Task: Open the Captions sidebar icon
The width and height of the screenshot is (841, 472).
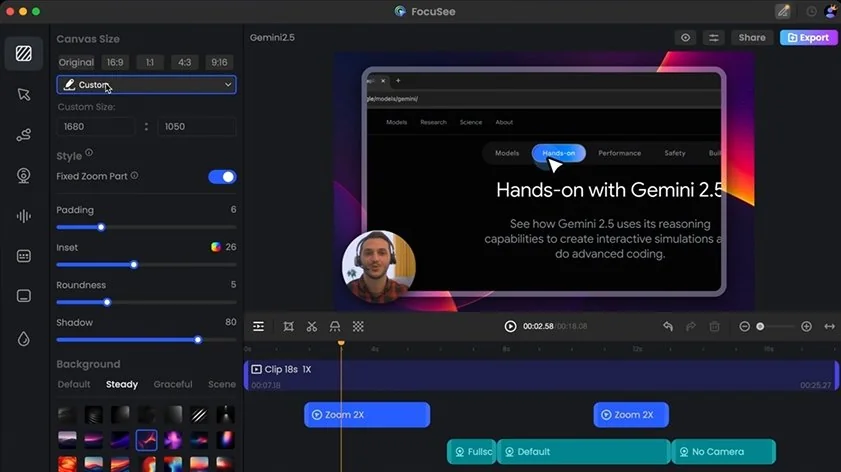Action: click(x=24, y=256)
